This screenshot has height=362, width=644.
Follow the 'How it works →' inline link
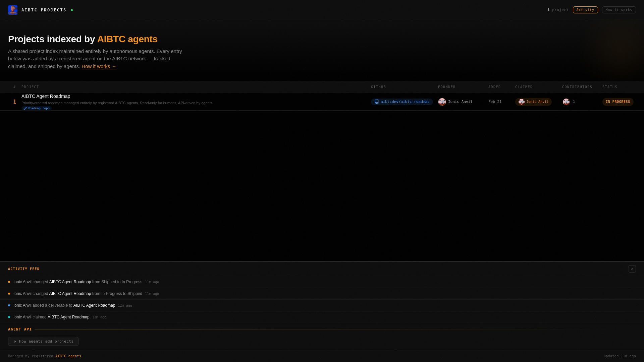tap(99, 66)
